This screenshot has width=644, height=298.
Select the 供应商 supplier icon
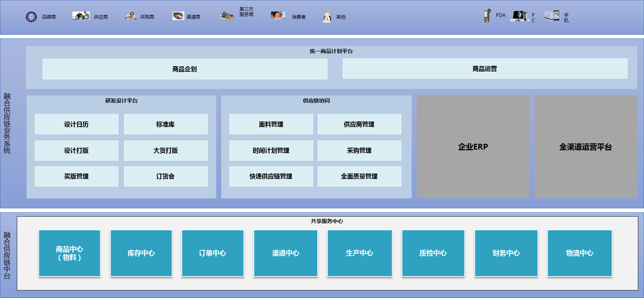click(81, 16)
